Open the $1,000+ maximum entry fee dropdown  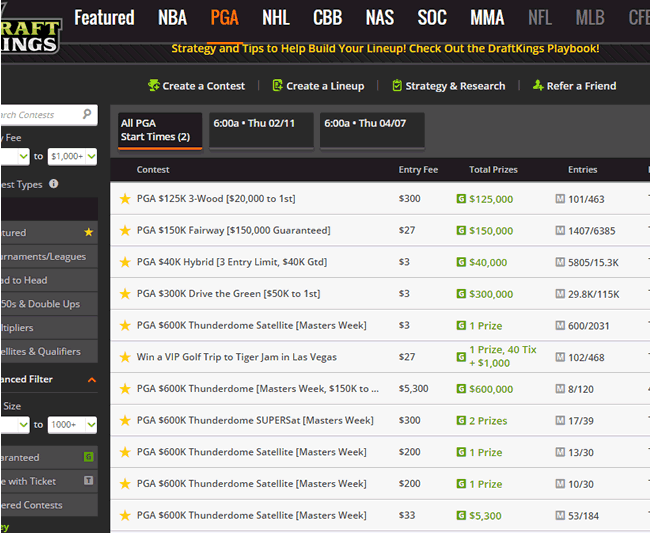pyautogui.click(x=72, y=157)
